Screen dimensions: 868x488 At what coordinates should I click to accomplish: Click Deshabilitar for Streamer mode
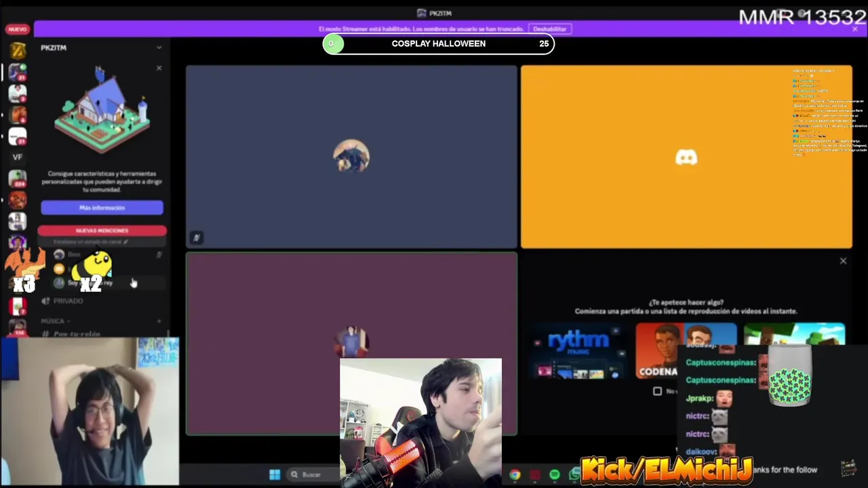pyautogui.click(x=549, y=29)
